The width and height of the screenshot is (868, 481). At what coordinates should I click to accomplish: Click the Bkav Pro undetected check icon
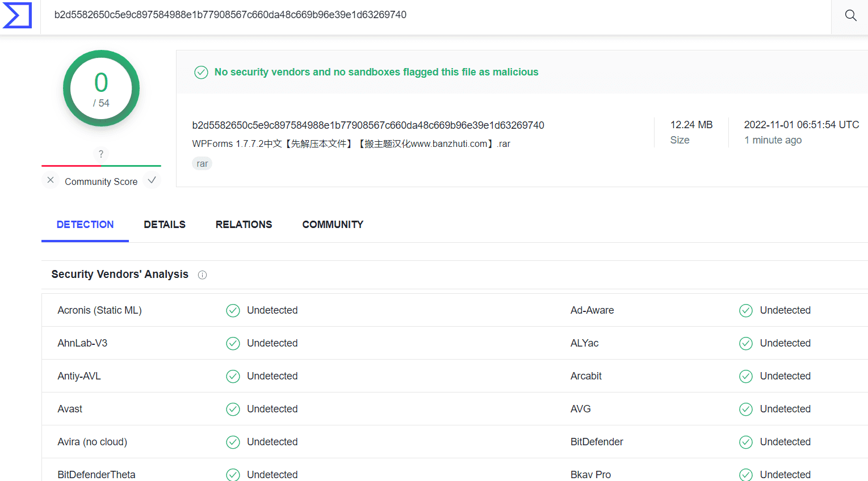pyautogui.click(x=746, y=475)
